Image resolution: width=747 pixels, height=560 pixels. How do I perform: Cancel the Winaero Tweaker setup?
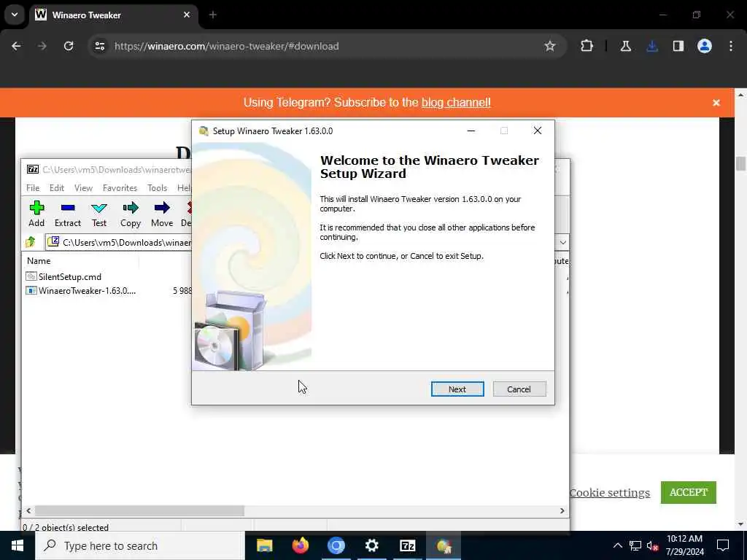pyautogui.click(x=519, y=389)
